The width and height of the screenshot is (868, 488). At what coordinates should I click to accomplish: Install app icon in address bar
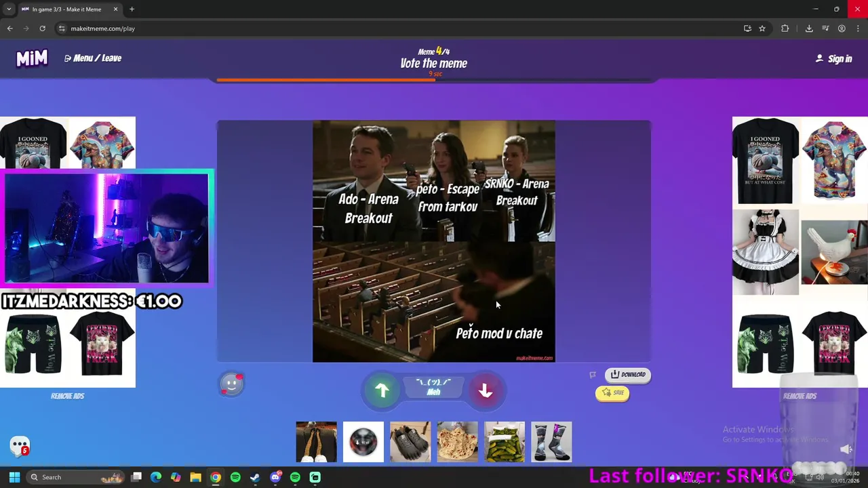point(747,28)
